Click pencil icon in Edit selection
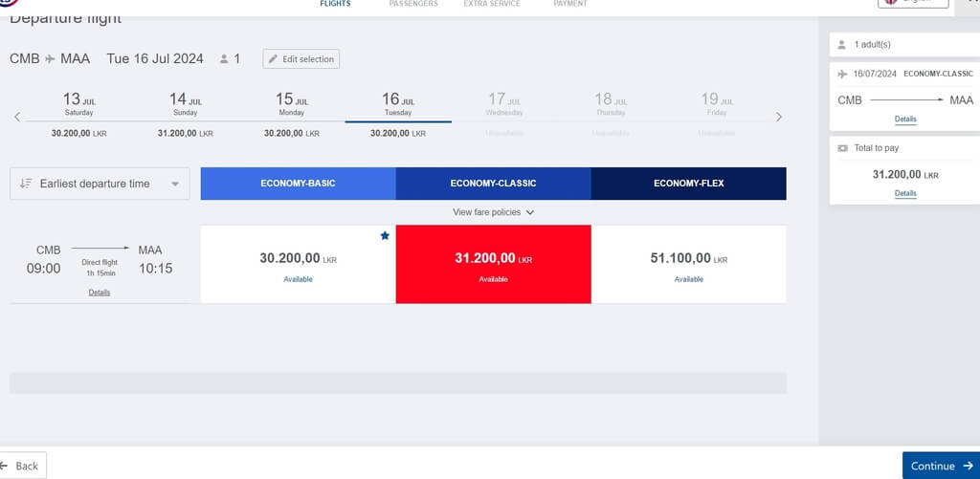The width and height of the screenshot is (980, 479). click(273, 59)
